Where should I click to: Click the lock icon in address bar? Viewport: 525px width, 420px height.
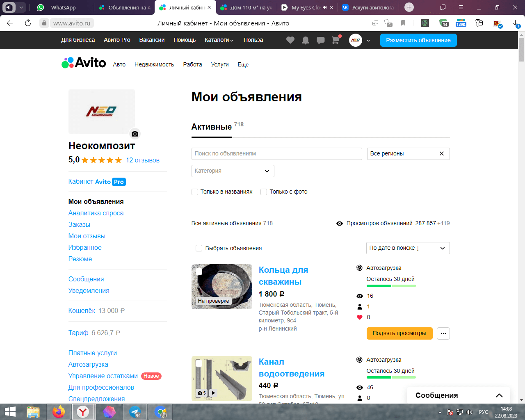[x=44, y=23]
